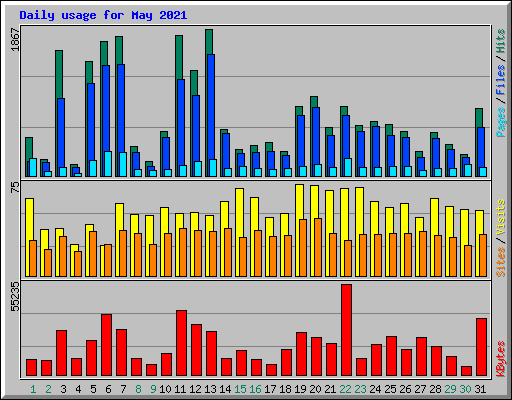Select the orange Sites bar for day 20
The image size is (512, 400).
[x=318, y=247]
